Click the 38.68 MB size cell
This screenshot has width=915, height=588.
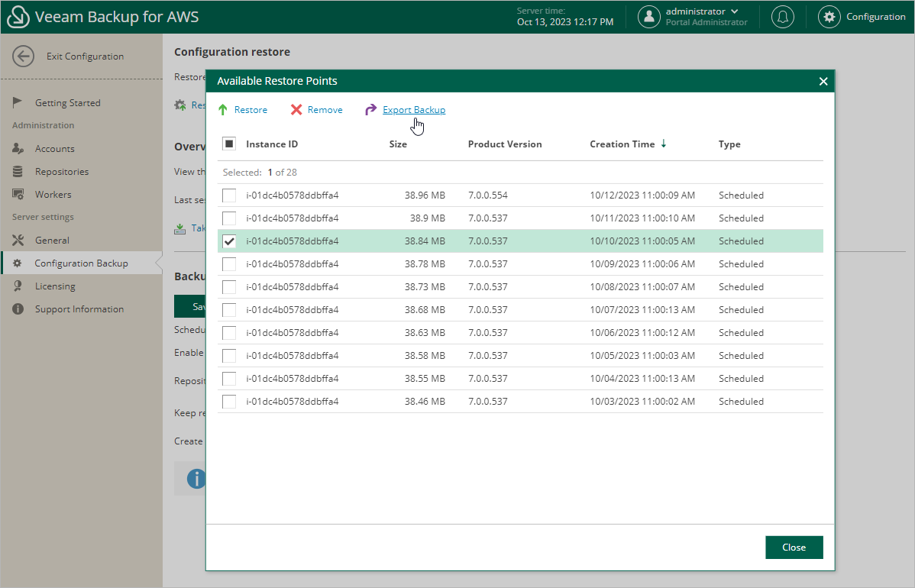(425, 310)
